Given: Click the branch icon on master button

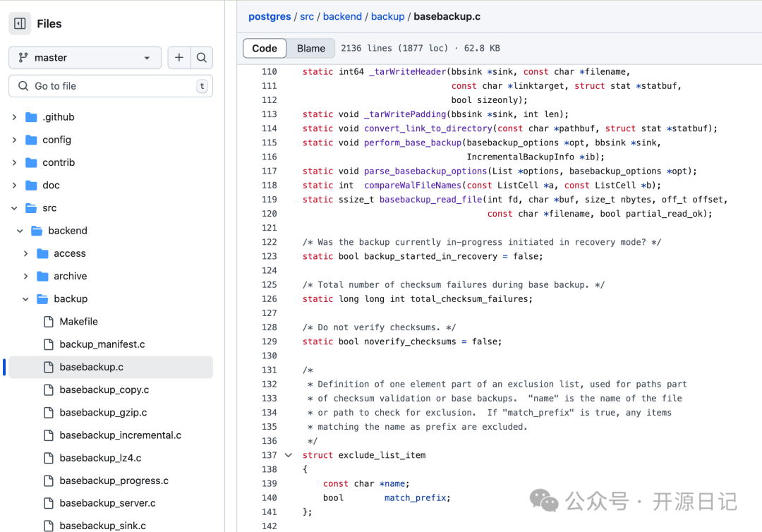Looking at the screenshot, I should click(x=23, y=58).
